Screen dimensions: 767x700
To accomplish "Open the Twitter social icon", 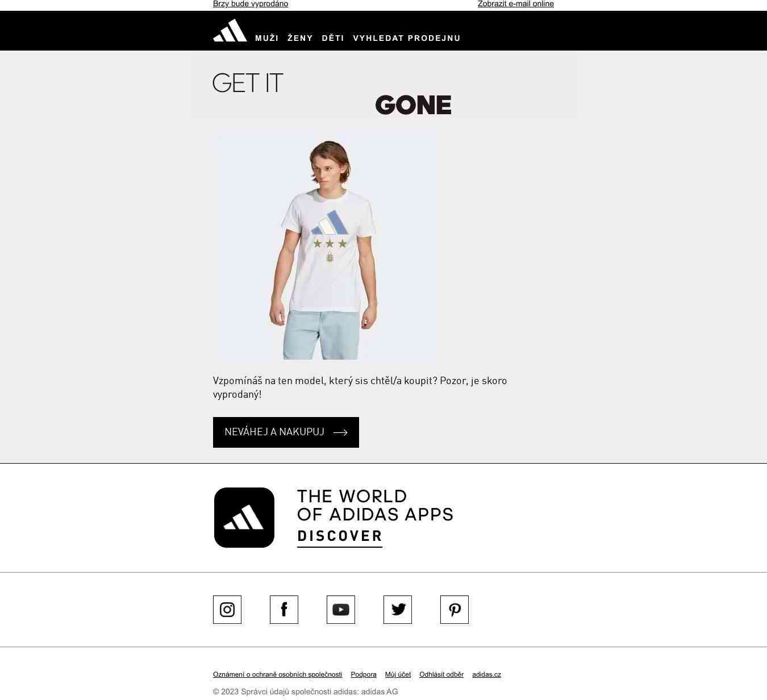I will coord(398,610).
